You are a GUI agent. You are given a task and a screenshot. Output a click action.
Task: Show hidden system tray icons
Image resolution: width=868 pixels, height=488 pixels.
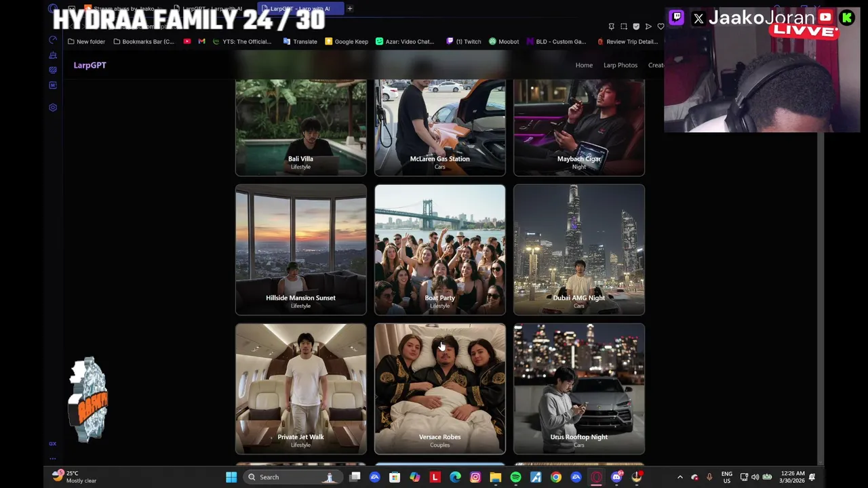point(680,477)
